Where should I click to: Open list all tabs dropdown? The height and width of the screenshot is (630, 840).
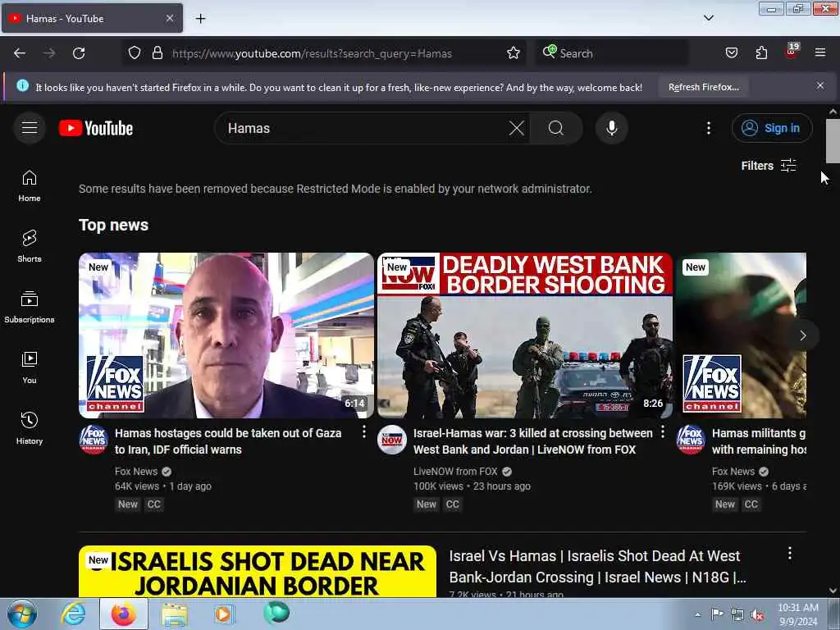pos(708,18)
